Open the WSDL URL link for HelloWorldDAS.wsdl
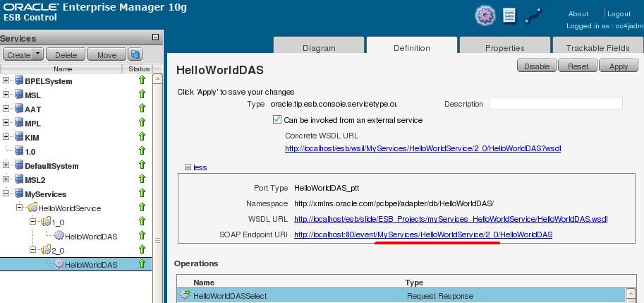The width and height of the screenshot is (644, 303). pyautogui.click(x=451, y=219)
